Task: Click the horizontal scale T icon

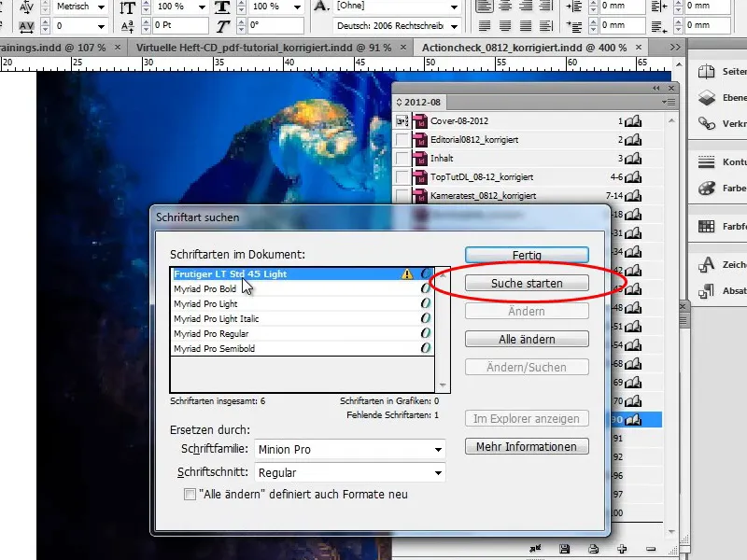Action: (222, 7)
